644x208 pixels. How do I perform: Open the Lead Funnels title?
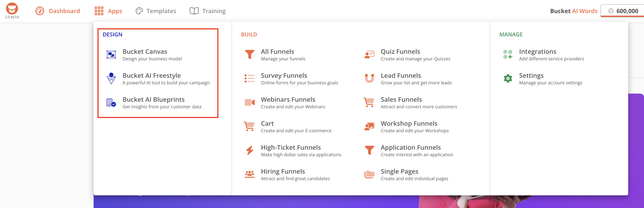click(x=401, y=76)
